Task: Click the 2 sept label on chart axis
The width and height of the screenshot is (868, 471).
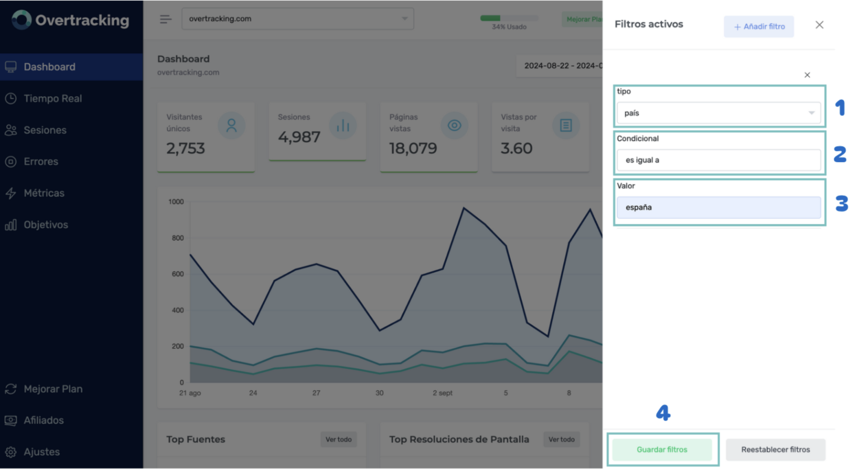Action: (442, 393)
